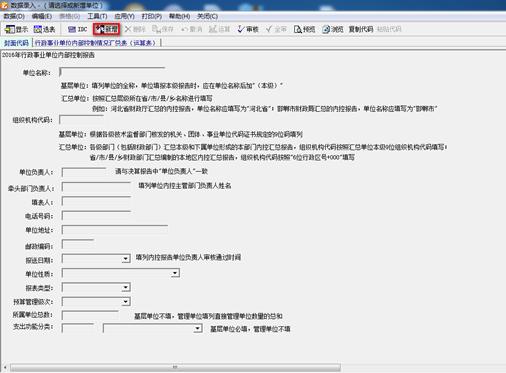Click the horizontal scrollbar thumb at bottom
This screenshot has height=373, width=506.
click(x=175, y=367)
